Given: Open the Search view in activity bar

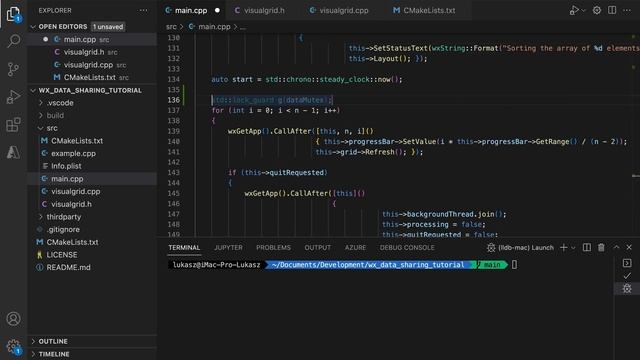Looking at the screenshot, I should (13, 41).
